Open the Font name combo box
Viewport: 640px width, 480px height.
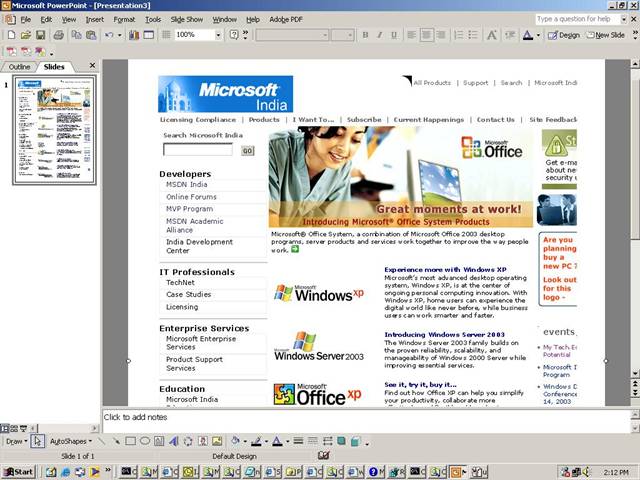click(292, 35)
